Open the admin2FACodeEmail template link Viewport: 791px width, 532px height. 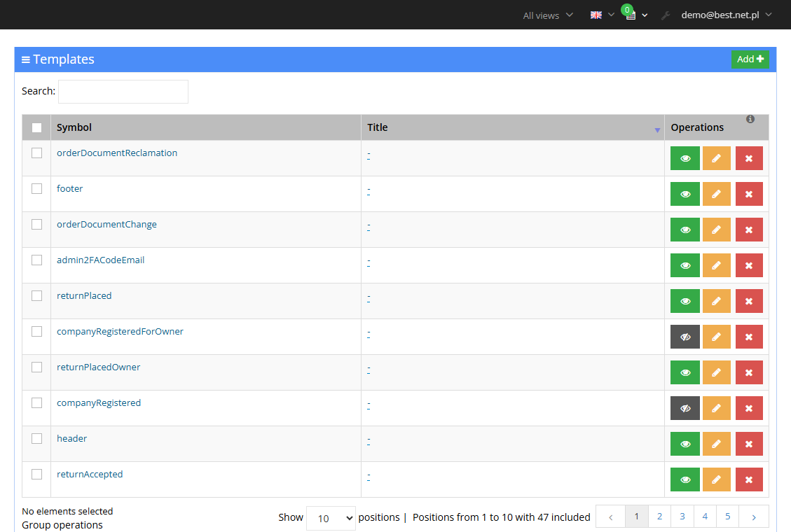100,260
